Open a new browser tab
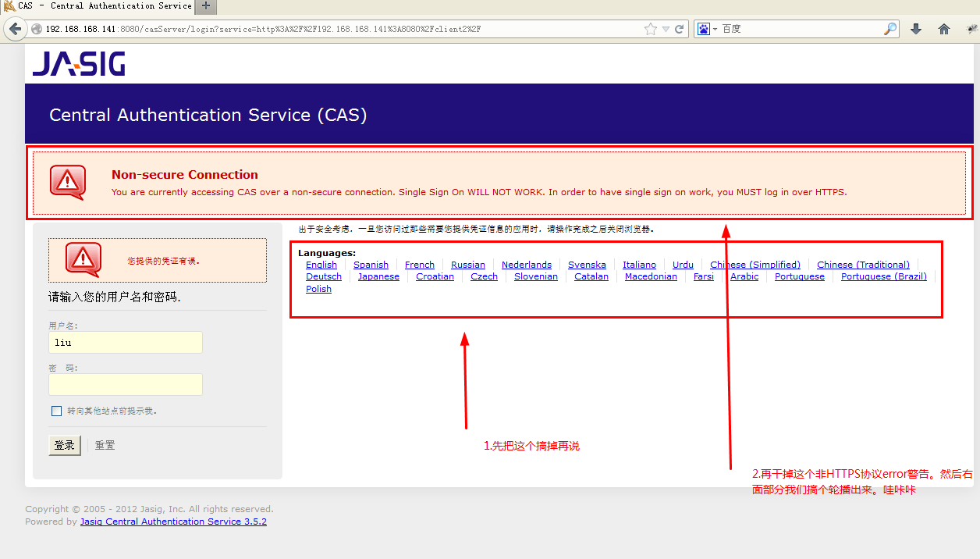This screenshot has width=980, height=559. pyautogui.click(x=206, y=6)
